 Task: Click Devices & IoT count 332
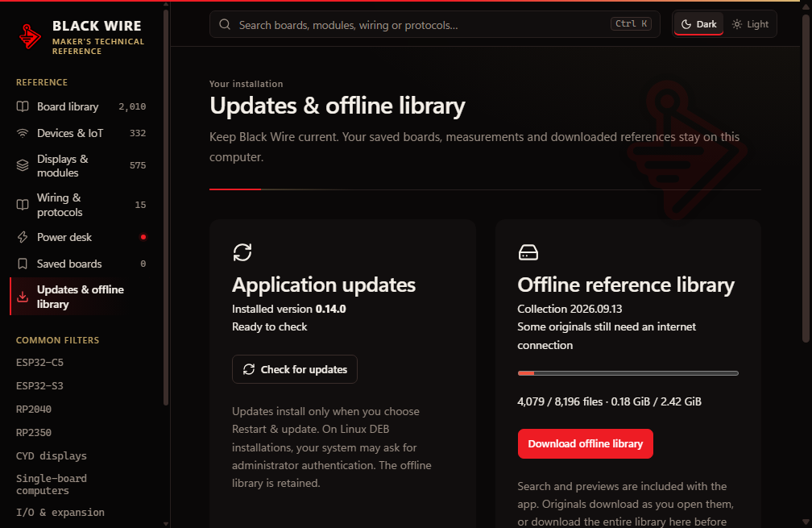[138, 133]
